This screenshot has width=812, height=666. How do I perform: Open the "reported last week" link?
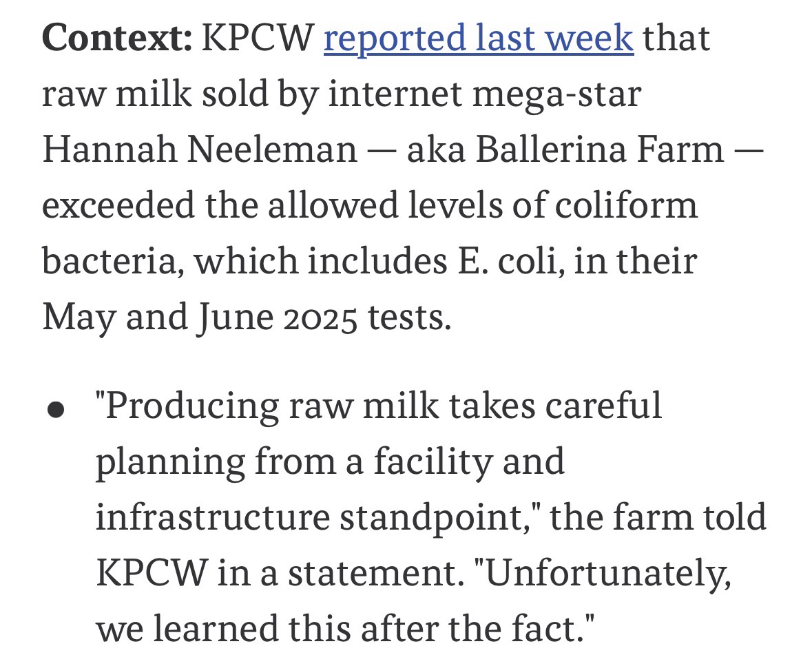click(478, 37)
